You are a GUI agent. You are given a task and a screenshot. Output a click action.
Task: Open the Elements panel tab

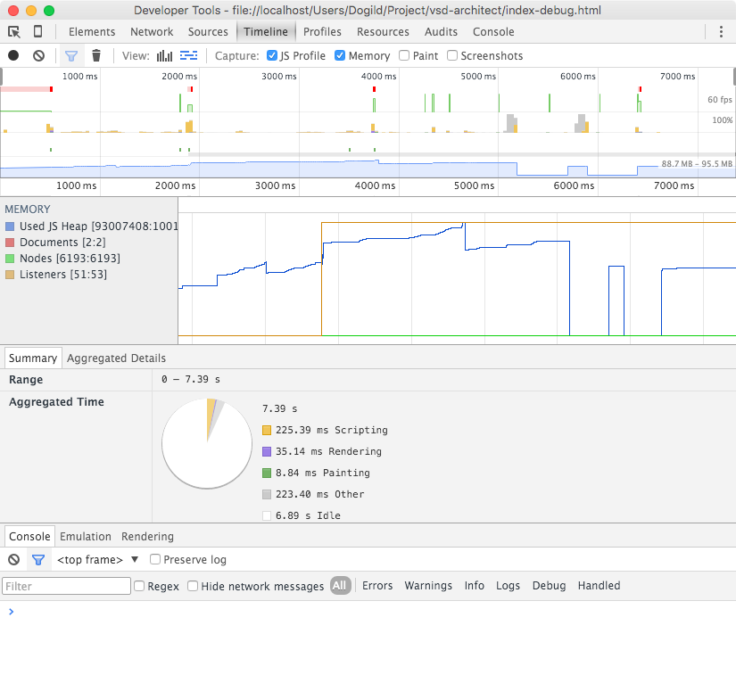click(x=92, y=32)
